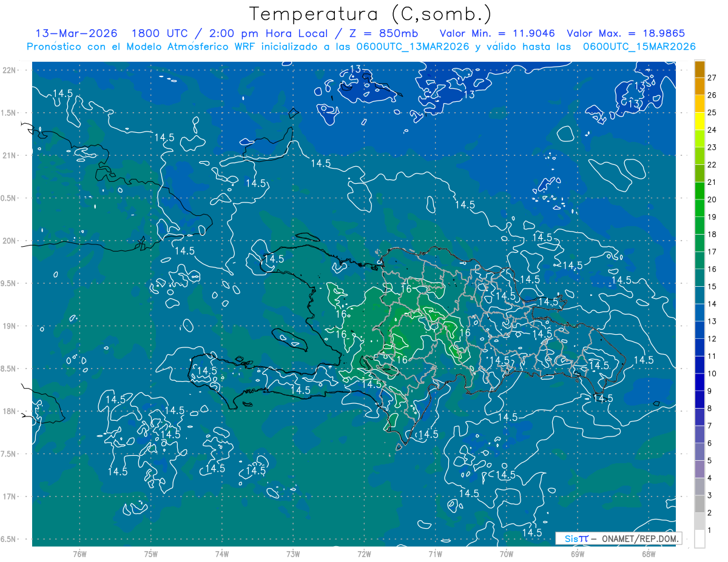This screenshot has width=728, height=562.
Task: Click the '1800 UTC' time label
Action: click(x=159, y=33)
